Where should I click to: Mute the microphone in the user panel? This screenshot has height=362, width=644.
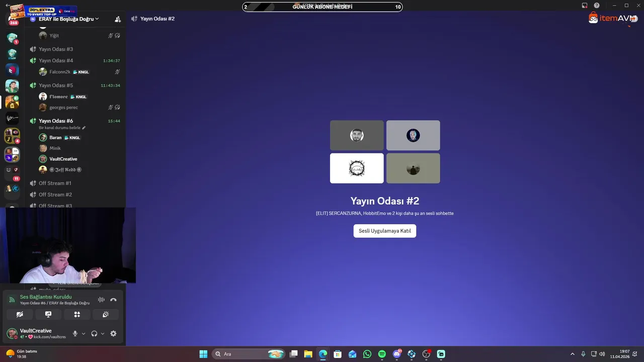pos(75,333)
